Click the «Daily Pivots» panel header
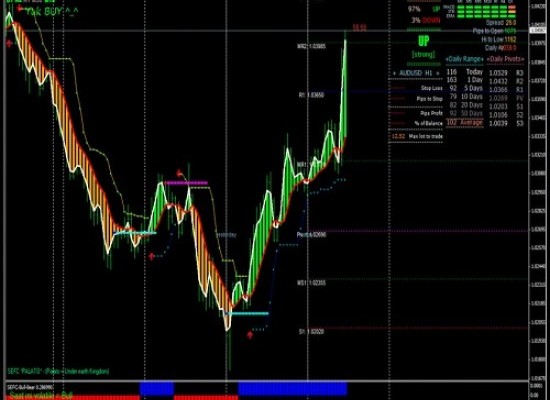This screenshot has width=550, height=400. [x=505, y=59]
